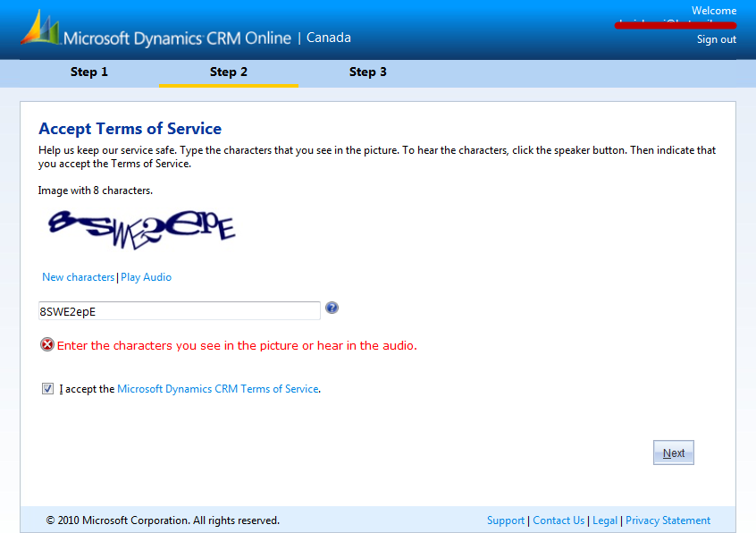Toggle the I accept Terms of Service checkbox
Screen dimensions: 756x533
(x=47, y=389)
